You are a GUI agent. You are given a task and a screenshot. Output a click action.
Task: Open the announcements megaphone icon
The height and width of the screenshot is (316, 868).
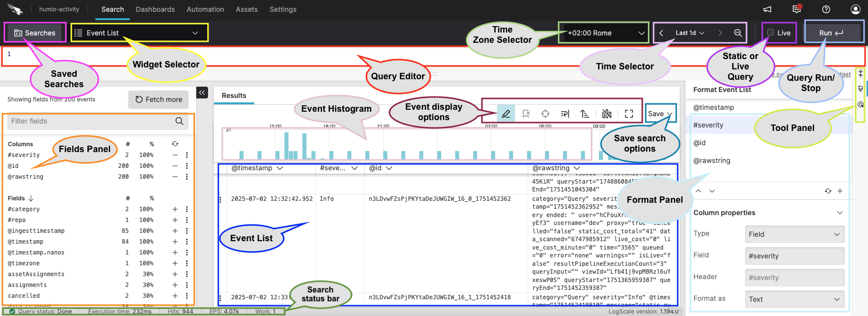click(x=767, y=9)
